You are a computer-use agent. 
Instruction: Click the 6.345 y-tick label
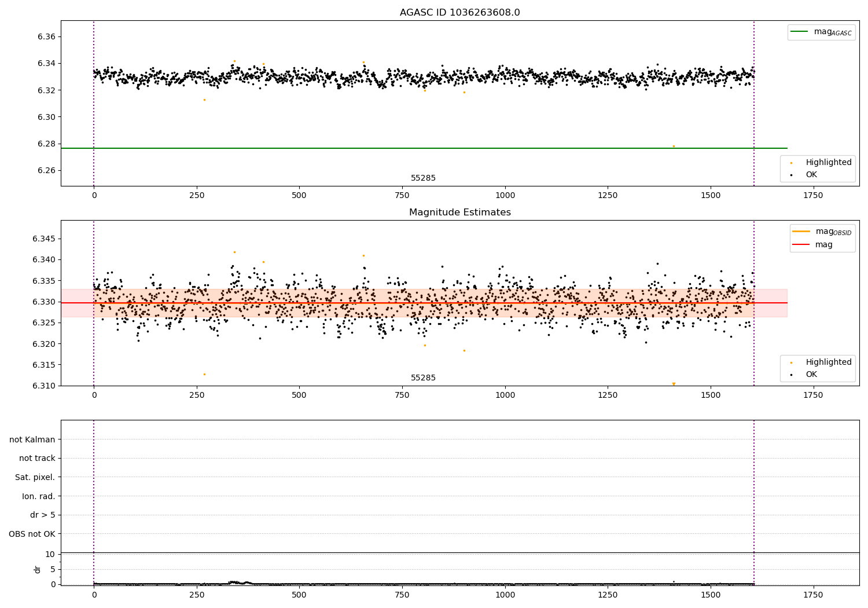(44, 239)
